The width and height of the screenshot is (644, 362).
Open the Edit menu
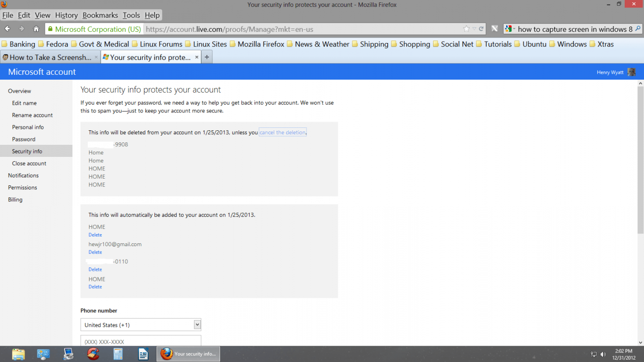coord(24,15)
